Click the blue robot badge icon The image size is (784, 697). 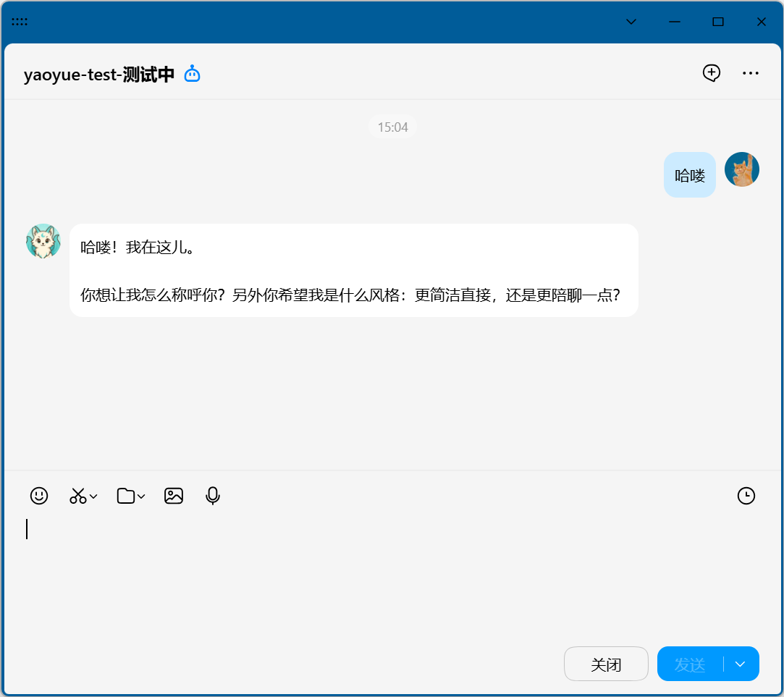tap(192, 74)
